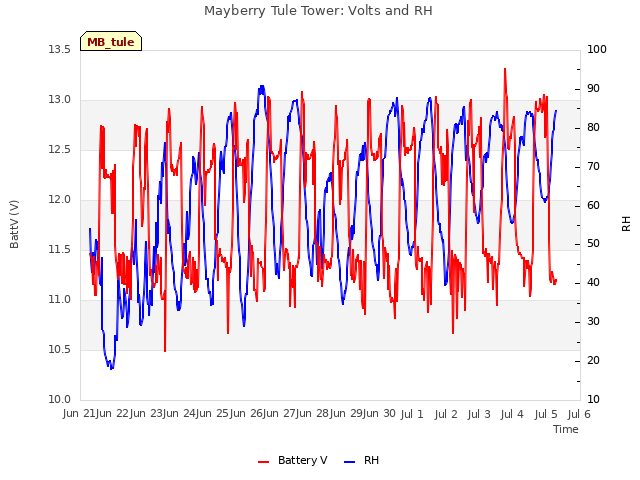Click the red Battery V legend swatch

264,462
